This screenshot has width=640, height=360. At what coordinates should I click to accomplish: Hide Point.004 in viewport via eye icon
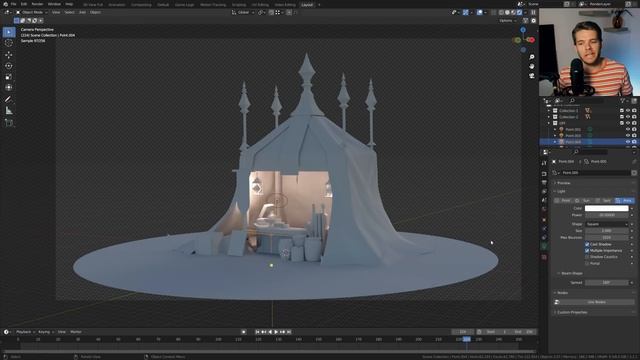[x=628, y=142]
